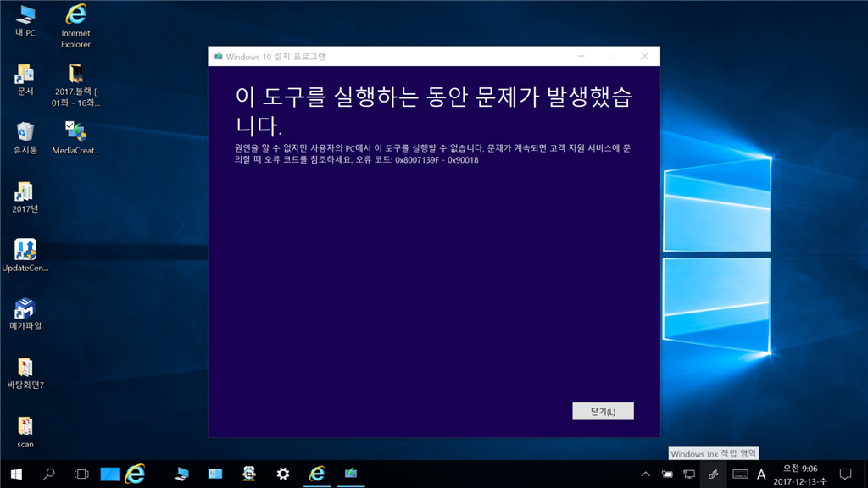
Task: Open the 내 PC desktop icon
Action: [25, 21]
